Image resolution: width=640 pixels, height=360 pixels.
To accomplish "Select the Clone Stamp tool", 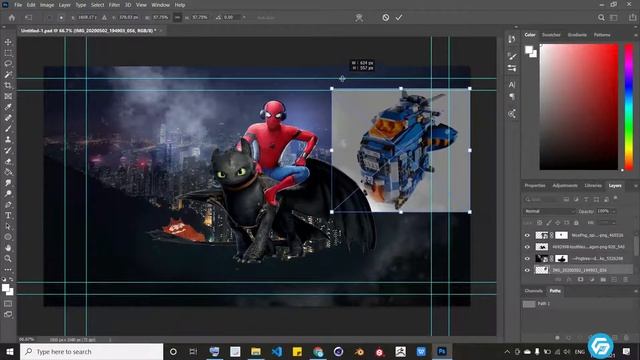I will [x=8, y=140].
